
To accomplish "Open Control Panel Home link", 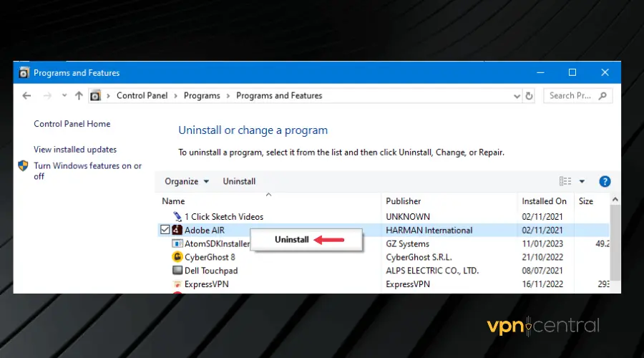I will 72,124.
